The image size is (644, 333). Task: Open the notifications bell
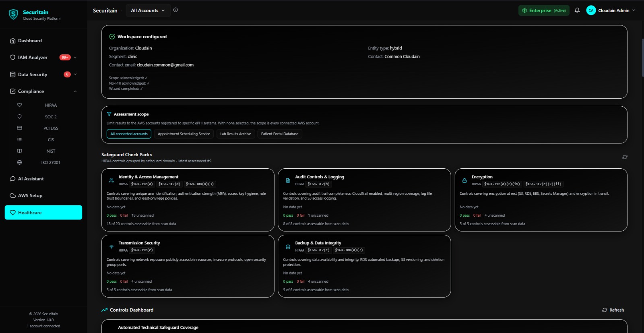pos(577,10)
